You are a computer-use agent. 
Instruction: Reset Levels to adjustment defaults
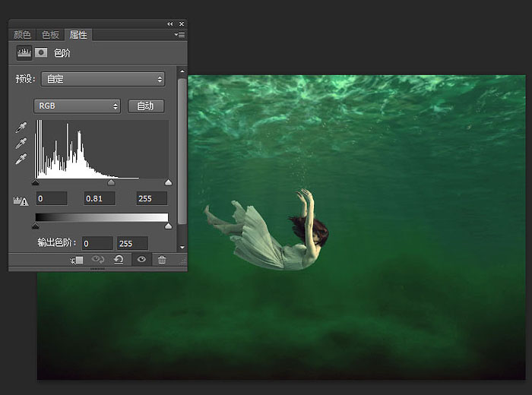(x=119, y=260)
